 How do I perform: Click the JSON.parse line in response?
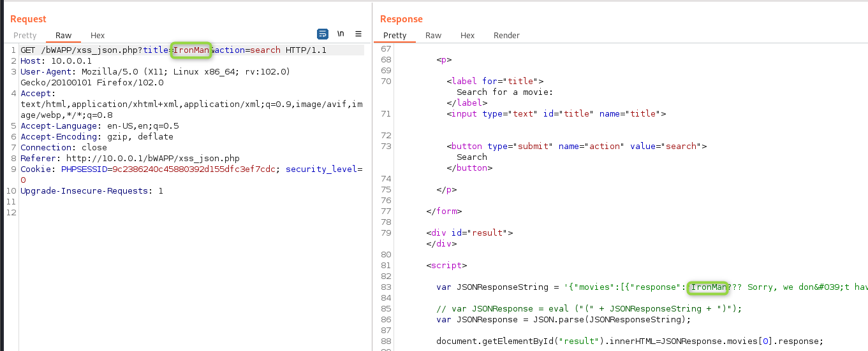(x=563, y=320)
